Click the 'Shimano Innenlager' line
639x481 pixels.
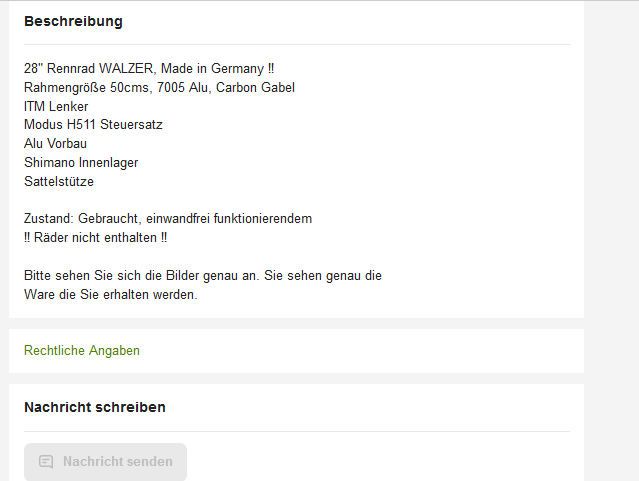(81, 163)
